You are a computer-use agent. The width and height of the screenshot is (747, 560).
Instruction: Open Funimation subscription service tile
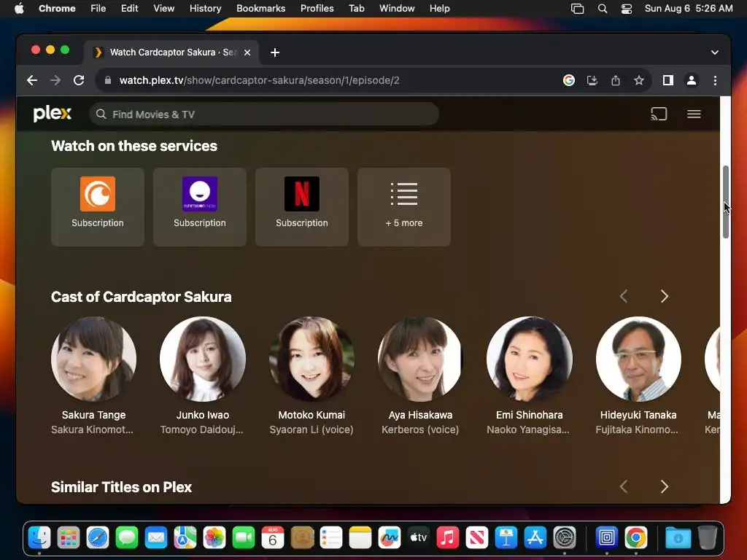[200, 206]
